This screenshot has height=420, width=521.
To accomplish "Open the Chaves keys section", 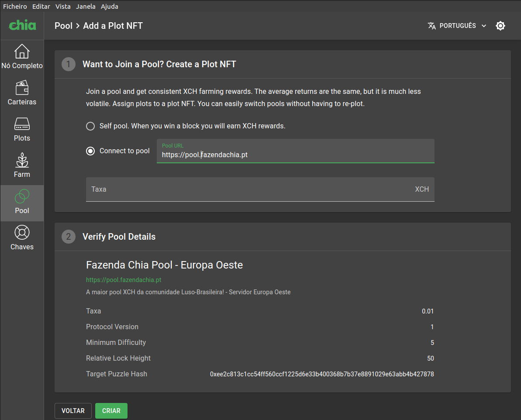I will pos(22,238).
